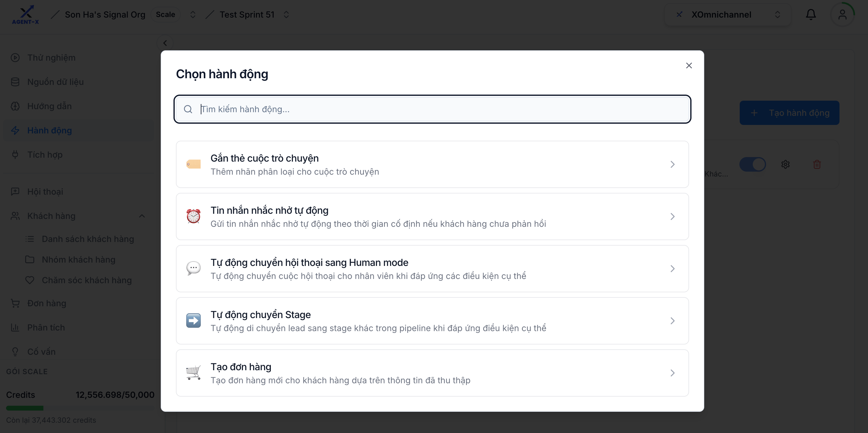Open the Test Sprint 51 project switcher
868x433 pixels.
[286, 15]
